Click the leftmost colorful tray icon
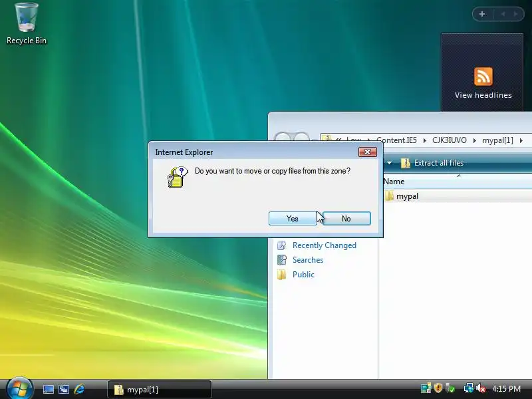532x399 pixels. point(426,388)
